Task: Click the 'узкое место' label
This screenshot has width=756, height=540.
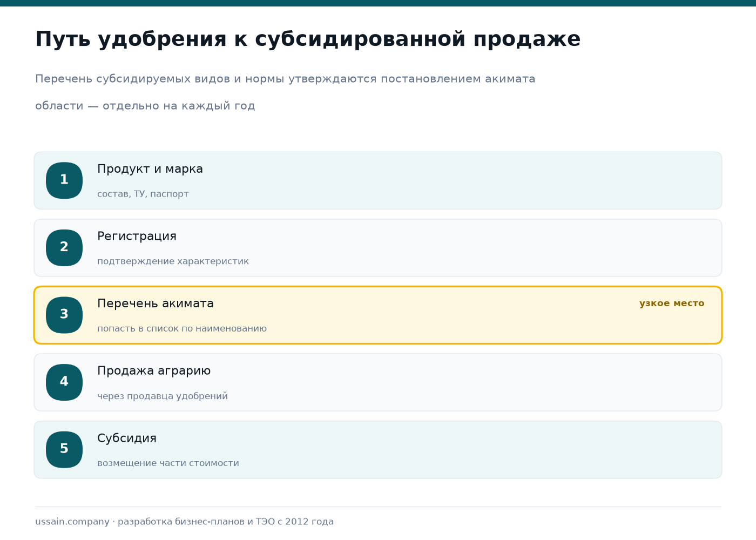Action: [x=672, y=303]
